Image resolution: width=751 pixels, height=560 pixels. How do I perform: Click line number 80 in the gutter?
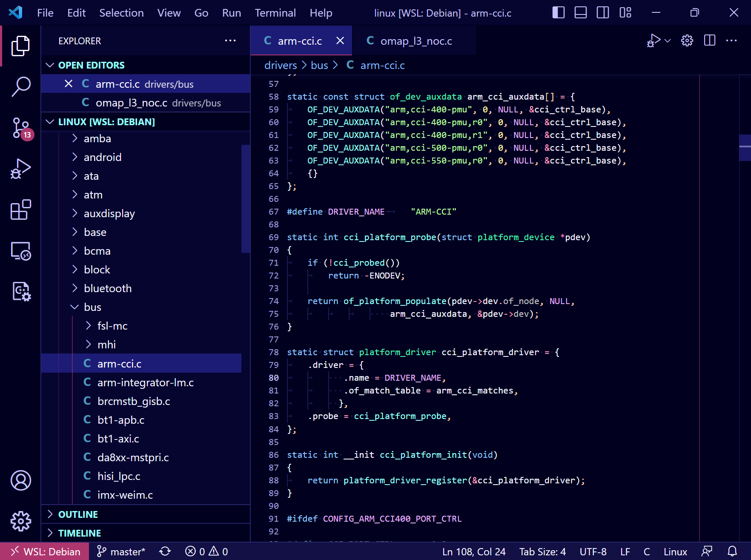(x=274, y=378)
